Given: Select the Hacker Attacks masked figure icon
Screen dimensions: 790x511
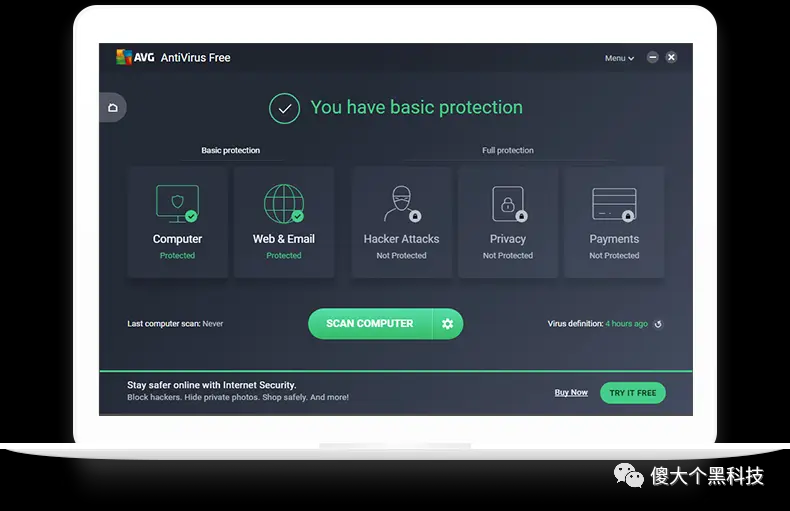Looking at the screenshot, I should [x=402, y=204].
